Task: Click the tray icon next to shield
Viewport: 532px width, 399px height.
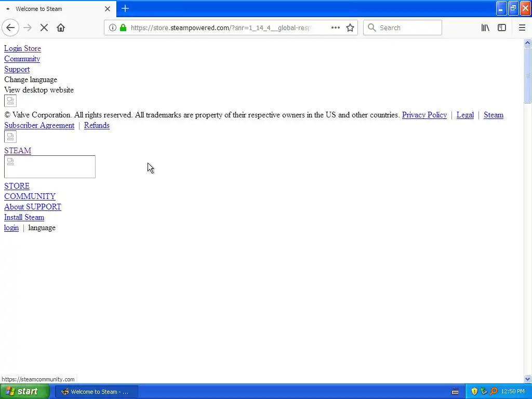Action: tap(484, 392)
